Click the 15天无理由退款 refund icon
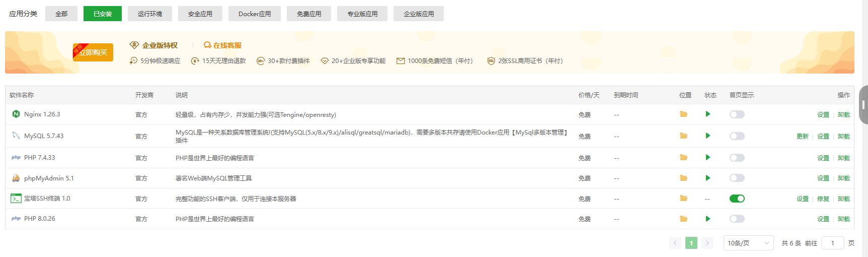The height and width of the screenshot is (257, 868). [195, 61]
